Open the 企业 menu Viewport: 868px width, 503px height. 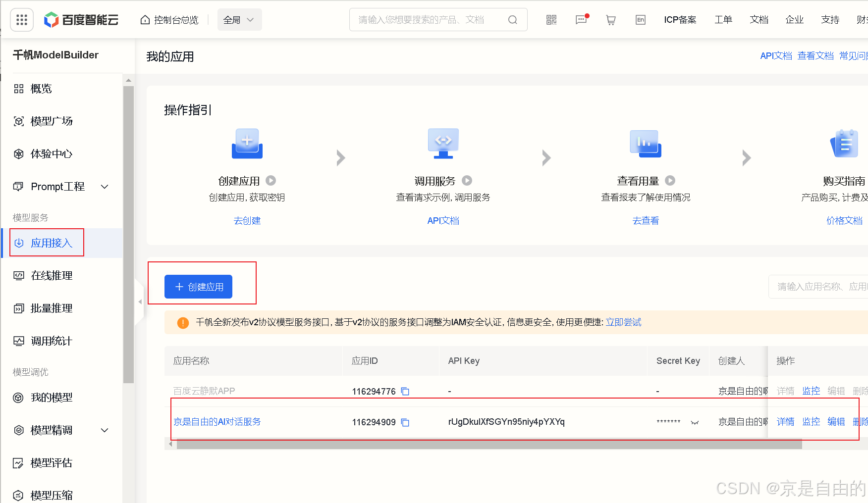point(795,20)
